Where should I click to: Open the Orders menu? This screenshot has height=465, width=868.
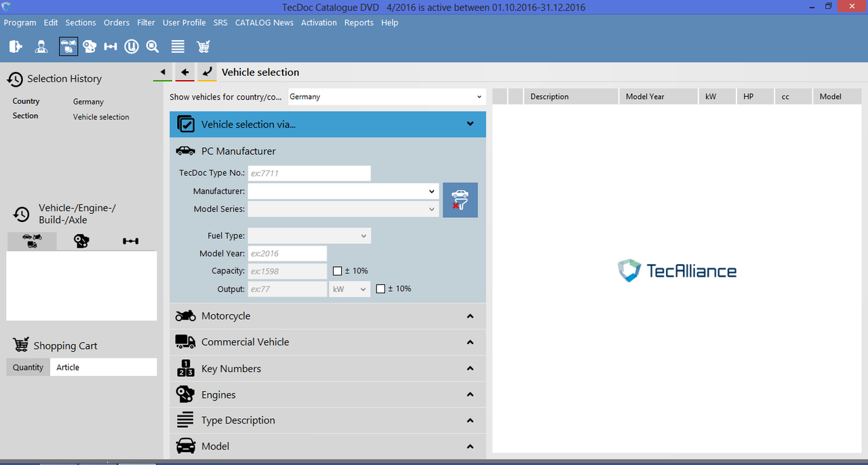point(117,22)
